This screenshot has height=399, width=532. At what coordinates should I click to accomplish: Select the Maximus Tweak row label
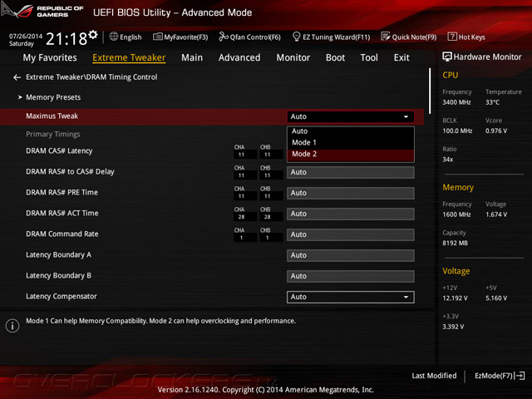[52, 116]
